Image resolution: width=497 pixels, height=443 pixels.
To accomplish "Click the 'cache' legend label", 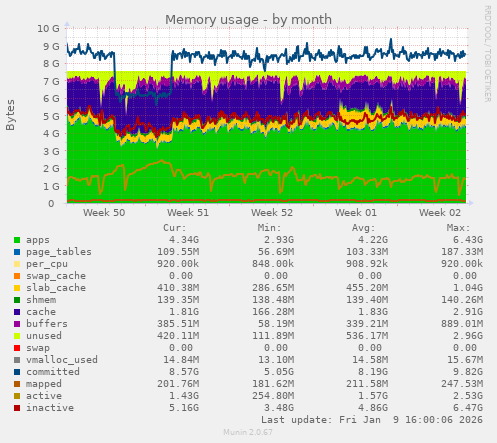I will 41,312.
